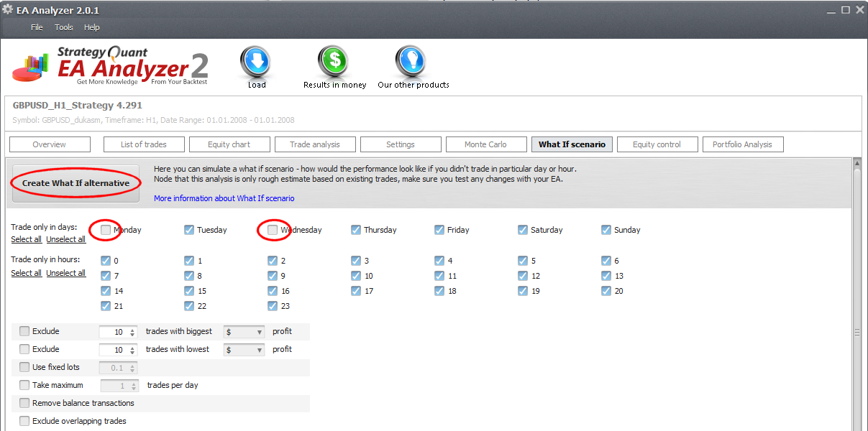Enable Take maximum trades per day checkbox
868x431 pixels.
24,385
